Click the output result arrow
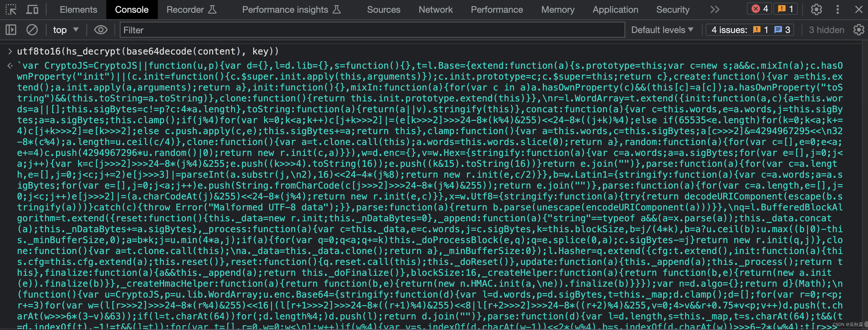The width and height of the screenshot is (868, 330). coord(10,66)
